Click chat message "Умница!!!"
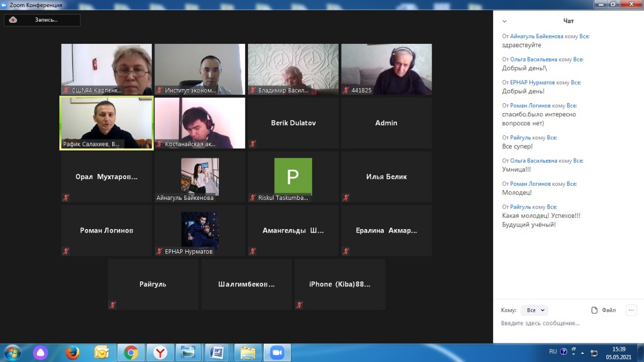The height and width of the screenshot is (362, 644). (x=517, y=170)
